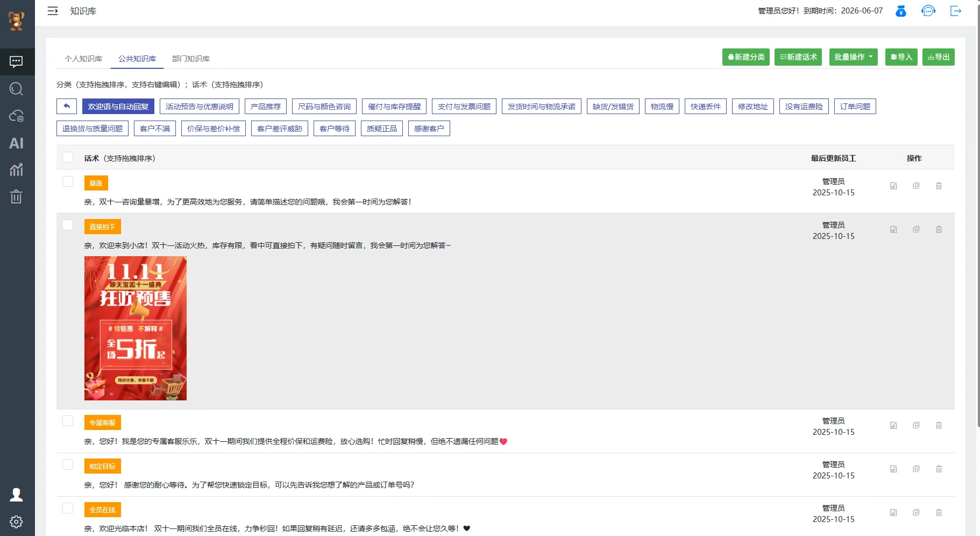Select the 欢迎语与自动回复 category
Screen dimensions: 980x536
(x=118, y=107)
